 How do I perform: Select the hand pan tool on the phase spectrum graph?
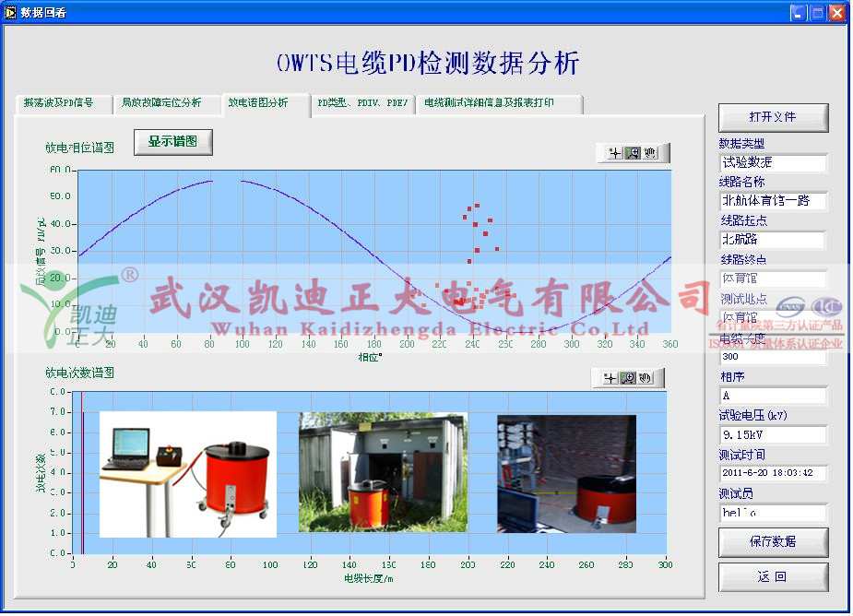pos(648,153)
